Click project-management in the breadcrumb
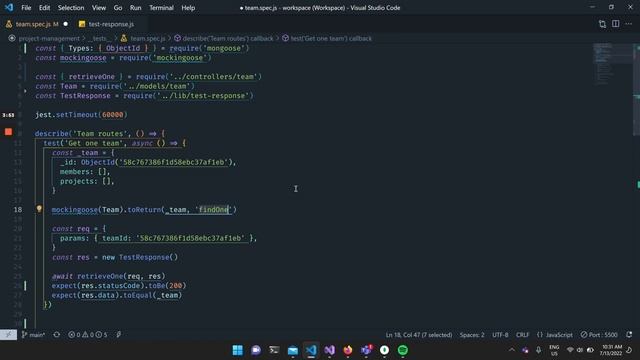This screenshot has height=360, width=640. pyautogui.click(x=49, y=38)
